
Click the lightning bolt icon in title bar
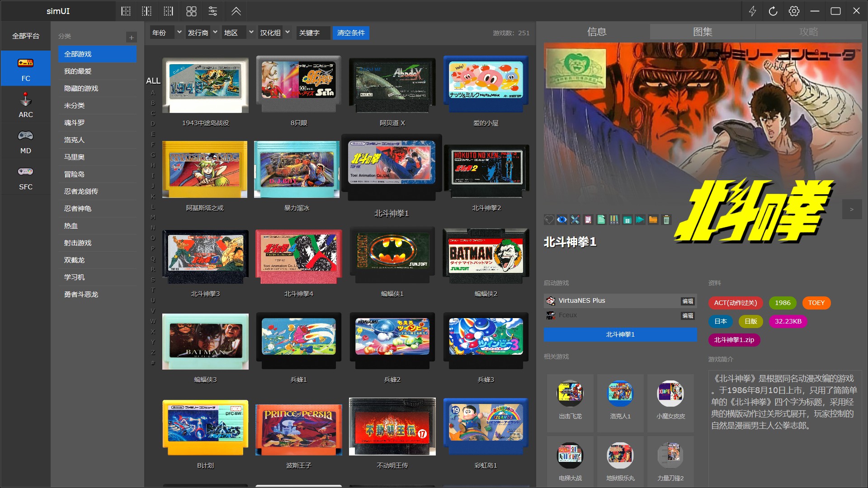pyautogui.click(x=752, y=11)
